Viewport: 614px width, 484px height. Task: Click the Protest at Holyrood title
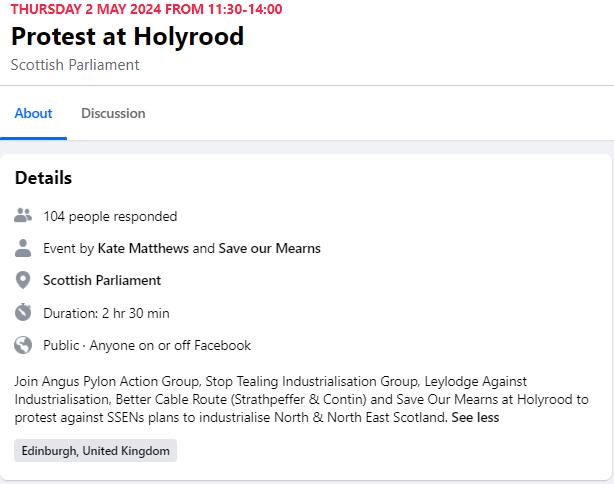pyautogui.click(x=128, y=36)
